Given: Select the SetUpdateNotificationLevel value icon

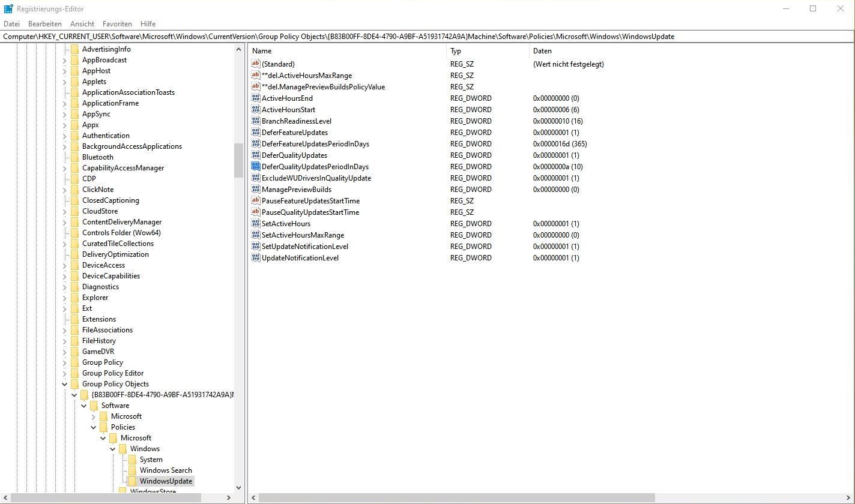Looking at the screenshot, I should click(x=256, y=246).
